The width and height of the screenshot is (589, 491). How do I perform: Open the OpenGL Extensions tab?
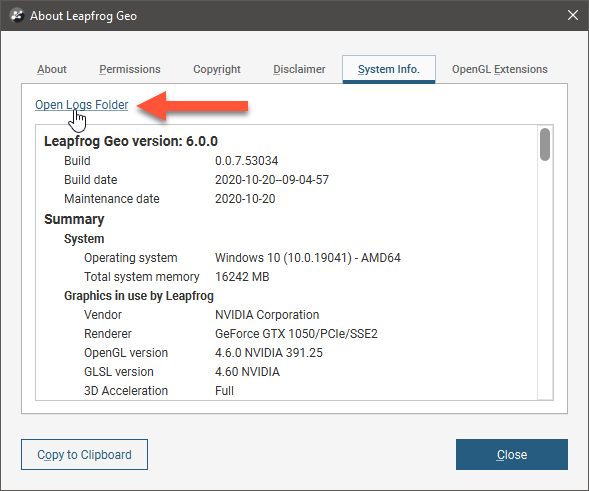500,69
